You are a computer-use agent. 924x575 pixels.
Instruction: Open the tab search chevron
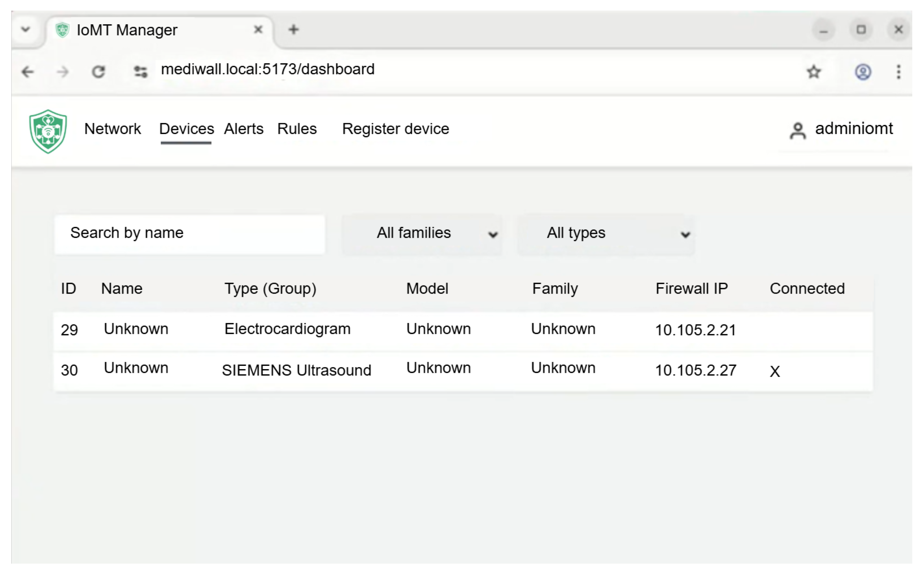coord(25,29)
